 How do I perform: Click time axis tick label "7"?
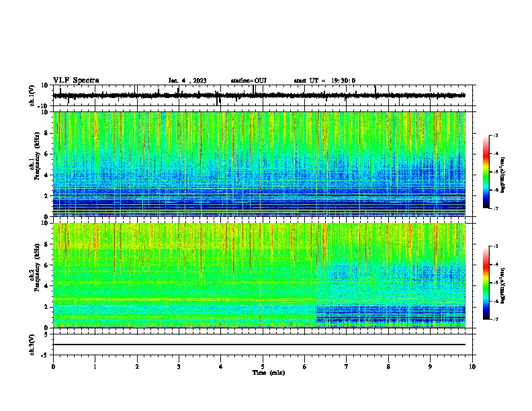tap(347, 367)
